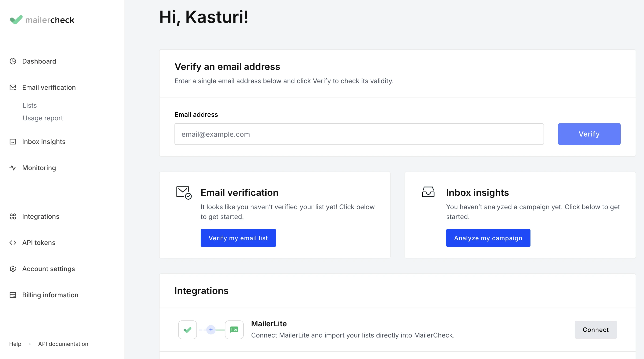Select the Dashboard icon in sidebar

pyautogui.click(x=13, y=61)
